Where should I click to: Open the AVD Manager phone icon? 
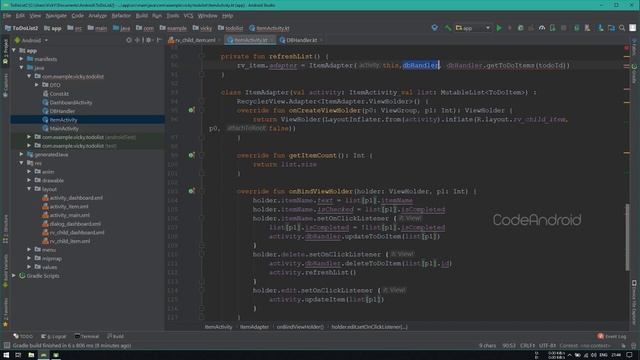point(587,28)
